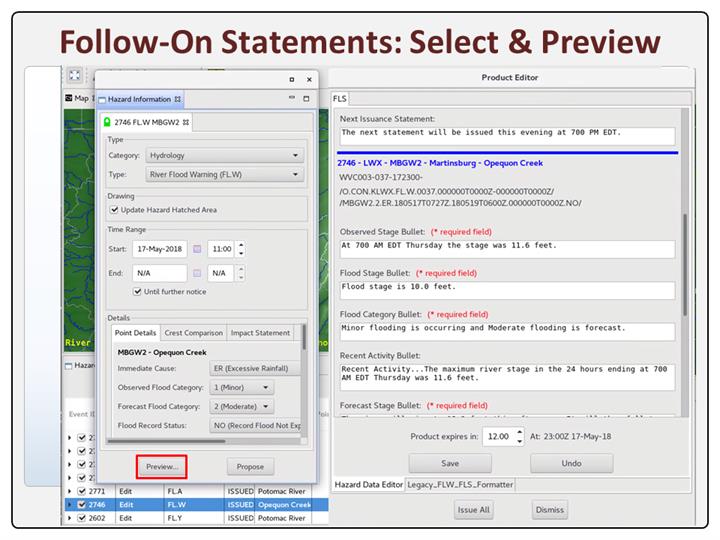Click Save in Product Editor
The image size is (720, 540).
click(450, 463)
